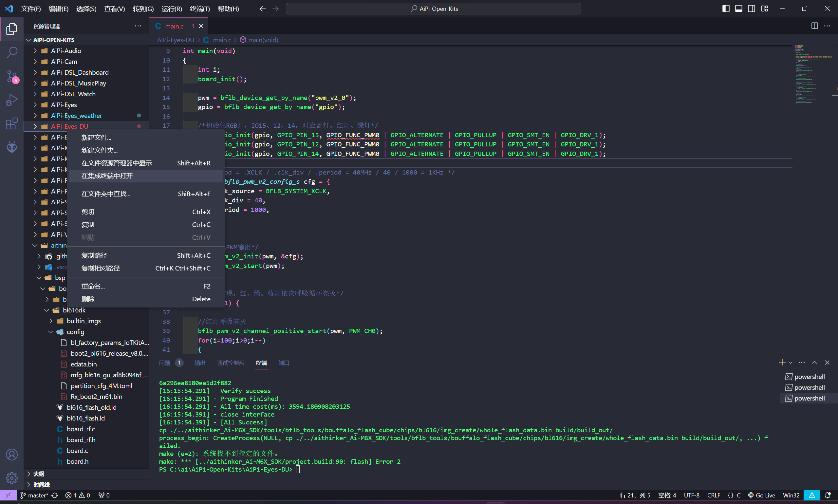Click the navigate forward arrow
The image size is (838, 504).
click(x=275, y=9)
